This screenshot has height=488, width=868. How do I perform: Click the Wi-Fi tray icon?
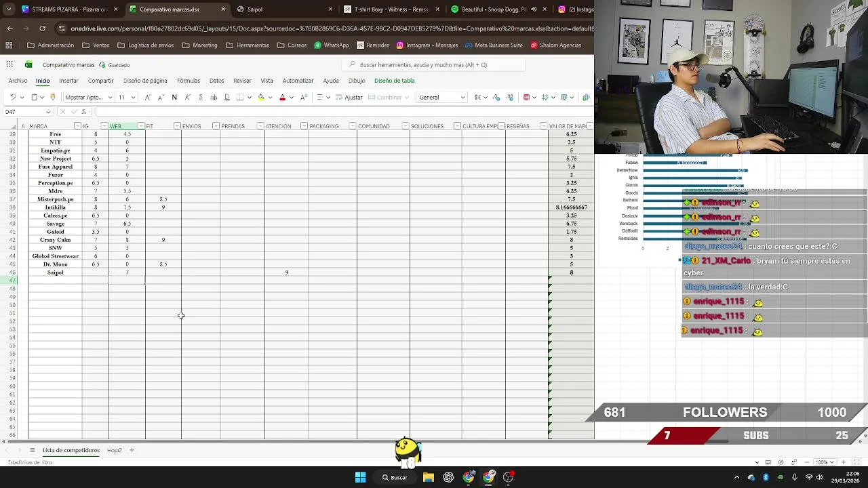(x=808, y=477)
